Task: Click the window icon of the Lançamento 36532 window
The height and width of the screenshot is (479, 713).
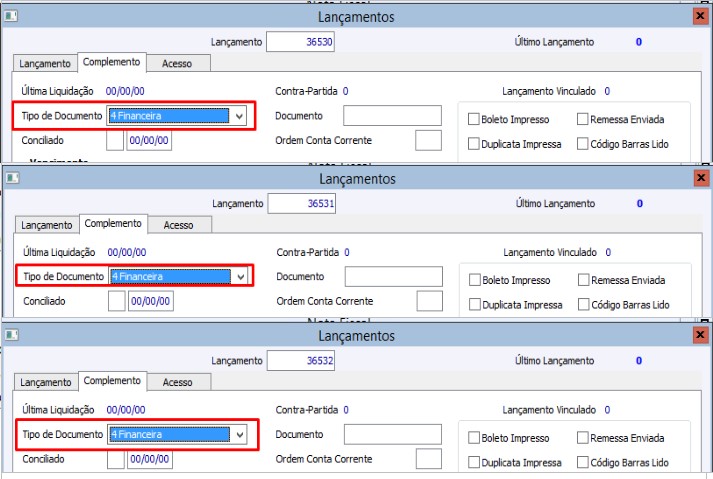Action: [x=12, y=336]
